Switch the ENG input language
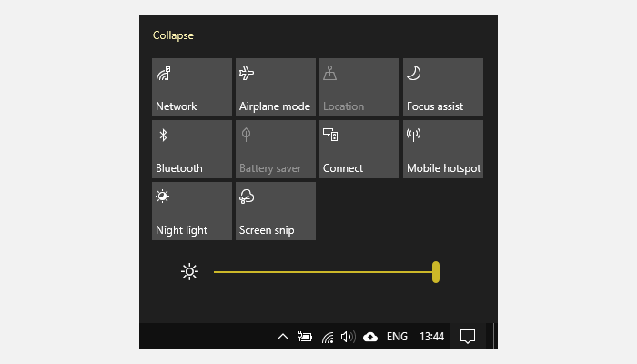 [397, 337]
